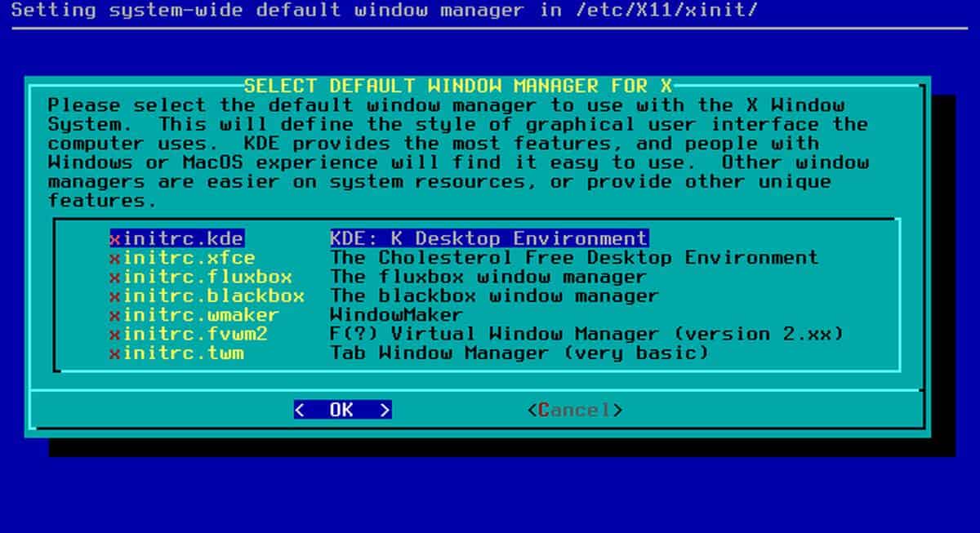Viewport: 980px width, 533px height.
Task: Pick xinitrc.wmaker for WindowMaker
Action: tap(196, 314)
